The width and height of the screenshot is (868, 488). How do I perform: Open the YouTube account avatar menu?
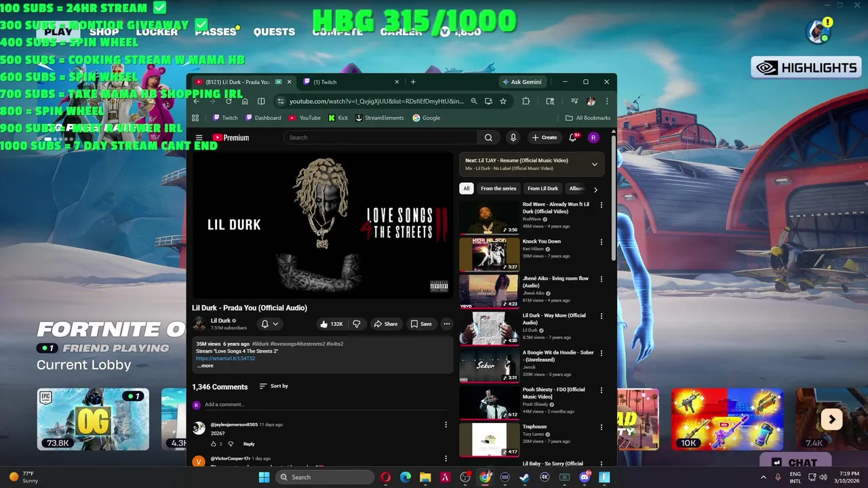tap(593, 138)
